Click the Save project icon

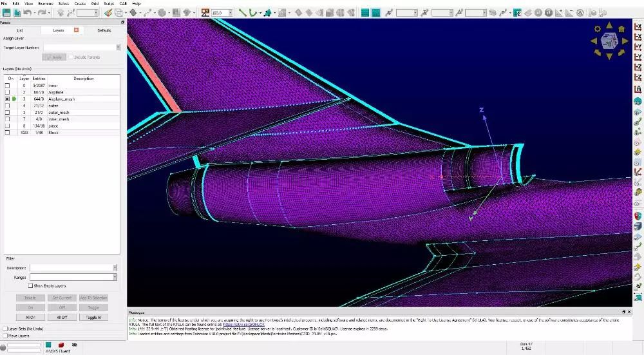click(x=6, y=12)
